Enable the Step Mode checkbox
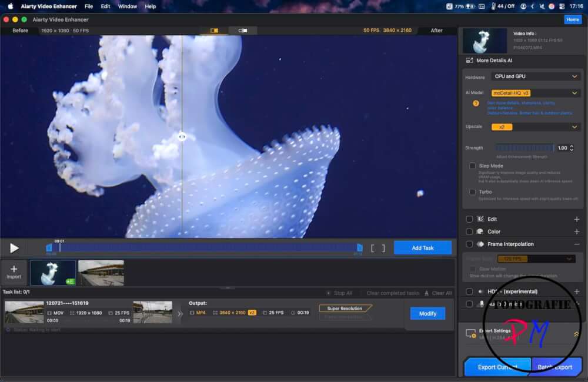 [472, 166]
